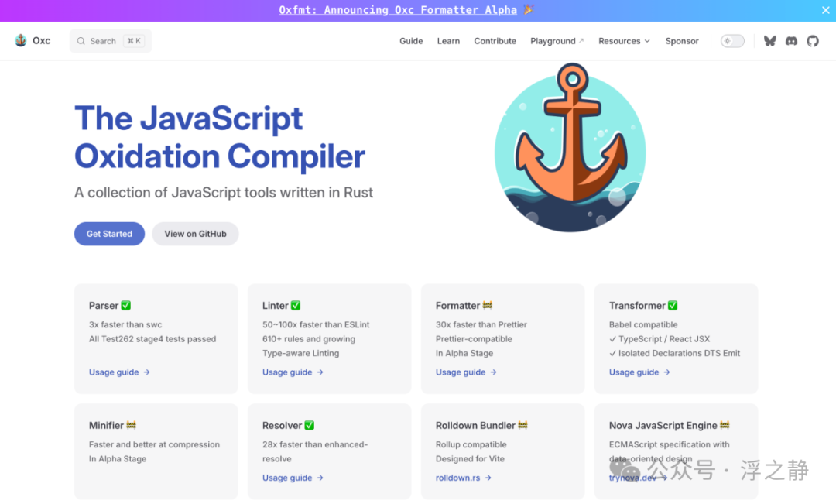Focus the Search input field
The height and width of the screenshot is (504, 836).
pos(111,41)
